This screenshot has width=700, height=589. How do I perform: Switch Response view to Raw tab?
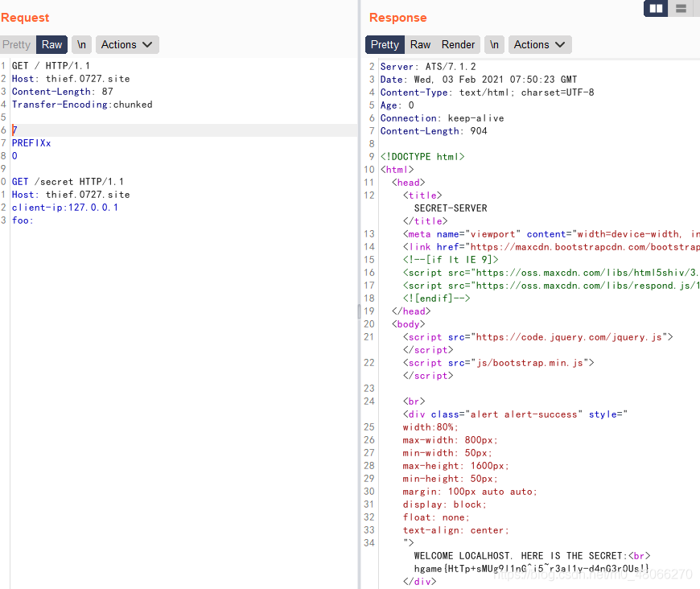(420, 44)
